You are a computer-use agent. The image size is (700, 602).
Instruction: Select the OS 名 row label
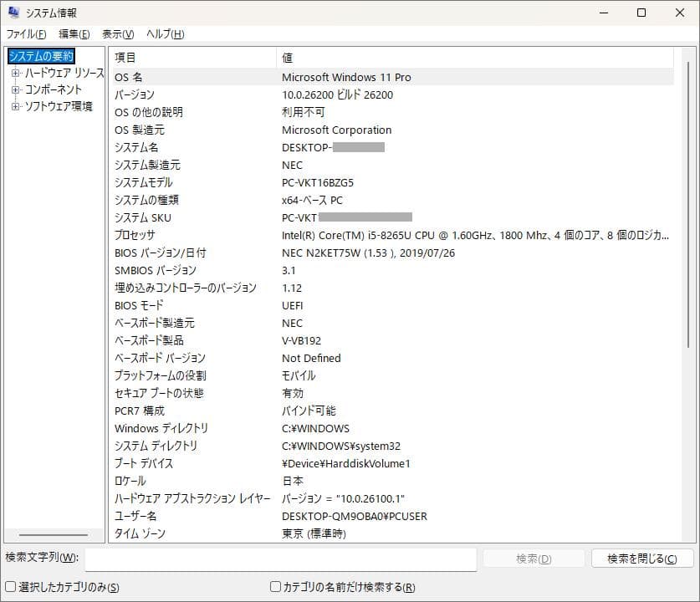click(x=129, y=77)
